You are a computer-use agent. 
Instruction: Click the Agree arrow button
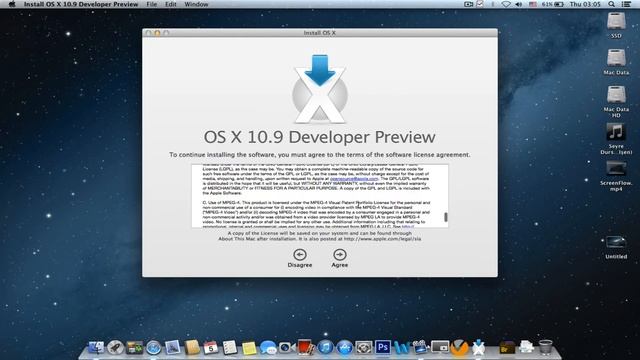point(340,255)
